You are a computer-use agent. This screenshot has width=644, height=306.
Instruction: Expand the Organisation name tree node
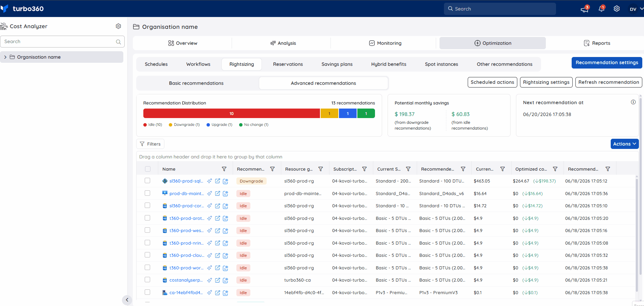(x=5, y=57)
